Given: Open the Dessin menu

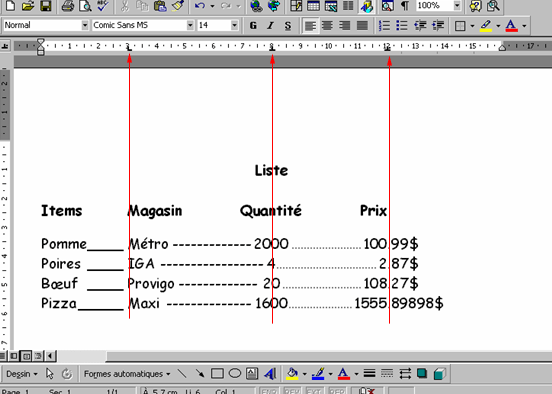Looking at the screenshot, I should point(22,374).
